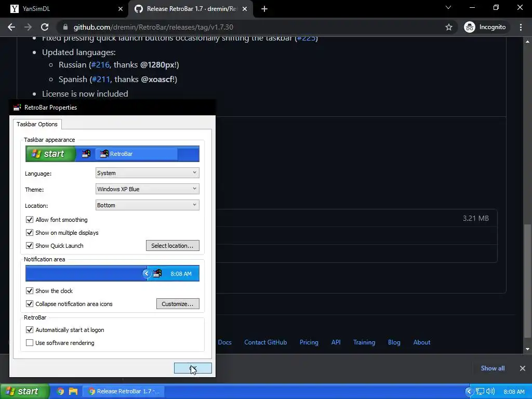Image resolution: width=532 pixels, height=399 pixels.
Task: Expand hidden system tray icons arrow
Action: click(x=469, y=391)
